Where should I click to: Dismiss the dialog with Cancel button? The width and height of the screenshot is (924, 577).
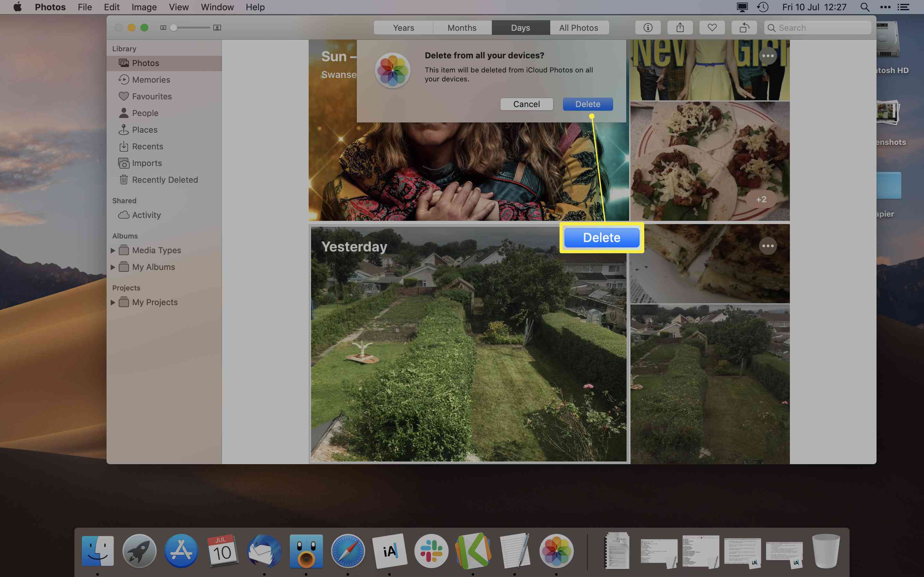point(526,105)
